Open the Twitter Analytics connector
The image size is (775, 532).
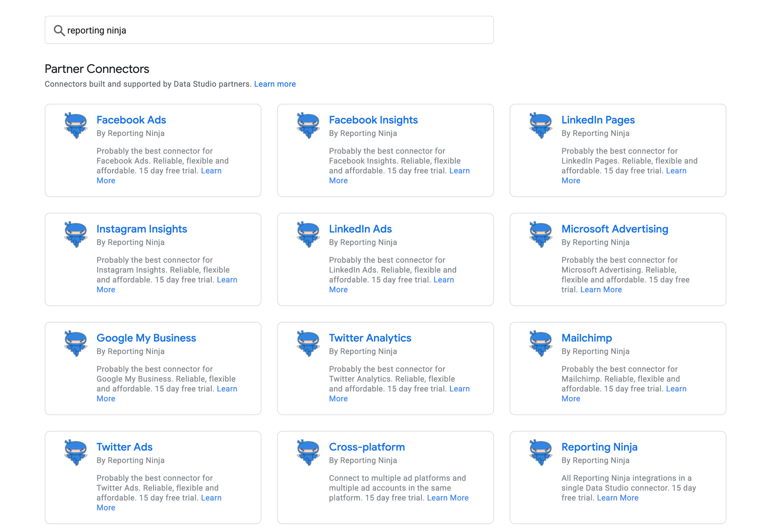coord(370,338)
